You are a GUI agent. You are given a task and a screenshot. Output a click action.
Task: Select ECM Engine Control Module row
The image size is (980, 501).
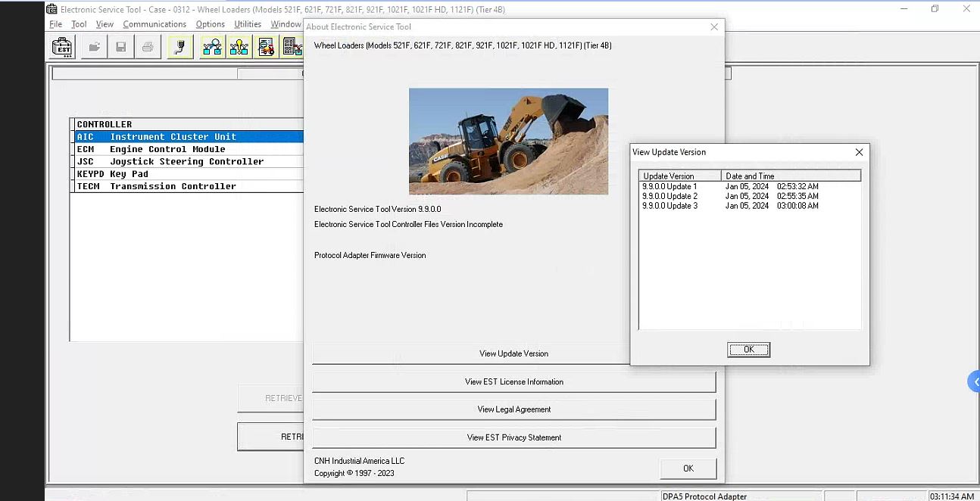point(187,149)
